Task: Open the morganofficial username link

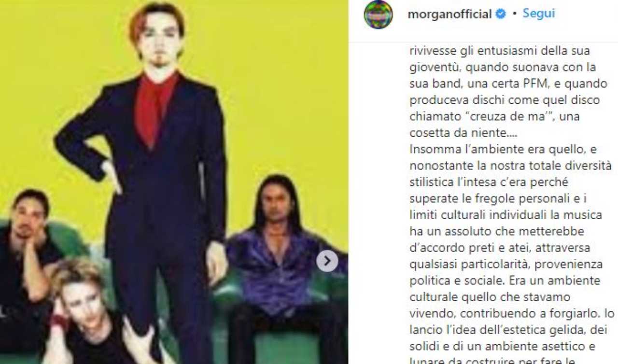Action: pyautogui.click(x=449, y=14)
